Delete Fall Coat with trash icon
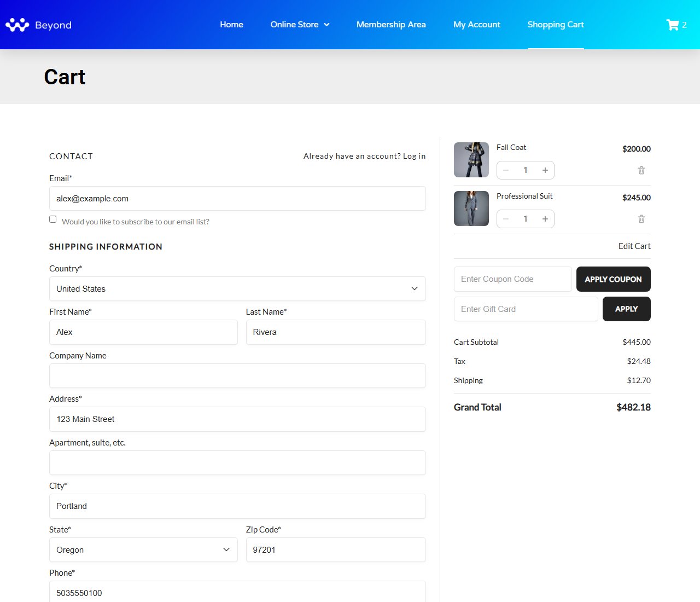Image resolution: width=700 pixels, height=602 pixels. point(641,170)
